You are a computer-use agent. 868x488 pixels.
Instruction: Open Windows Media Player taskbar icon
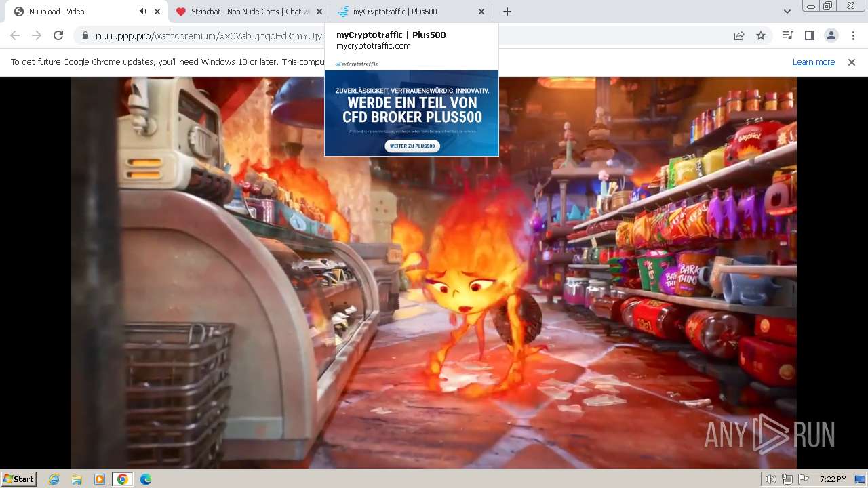coord(100,479)
